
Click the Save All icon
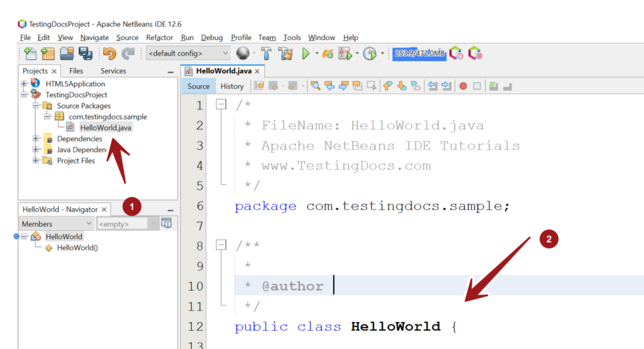(85, 54)
